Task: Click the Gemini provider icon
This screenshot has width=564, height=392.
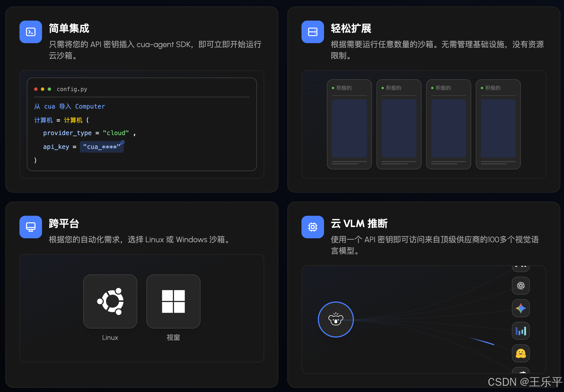Action: coord(521,309)
